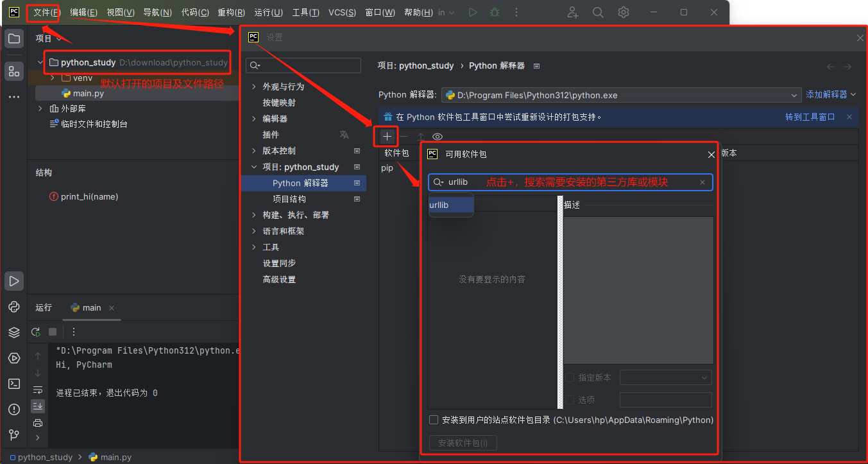Expand 外观与行为 settings section
The height and width of the screenshot is (464, 868).
click(x=254, y=87)
